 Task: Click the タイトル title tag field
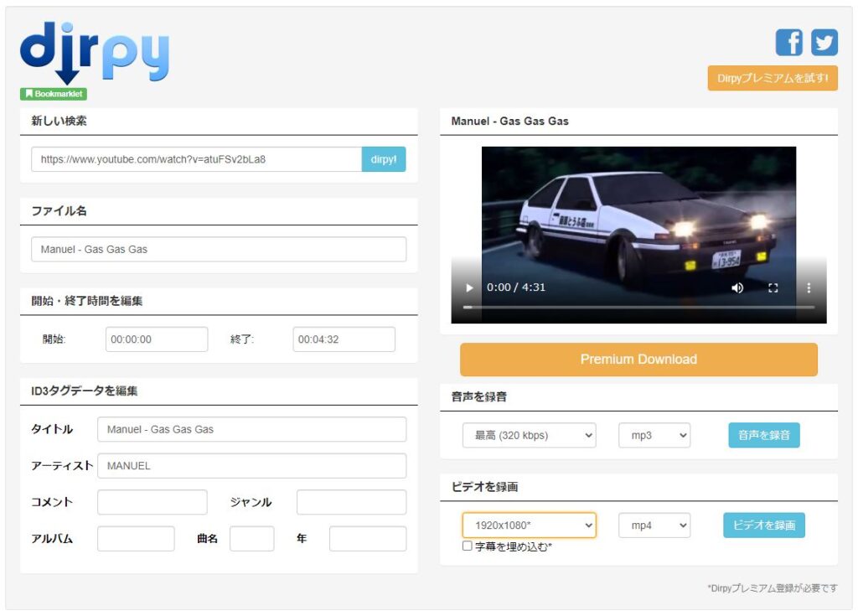[251, 429]
